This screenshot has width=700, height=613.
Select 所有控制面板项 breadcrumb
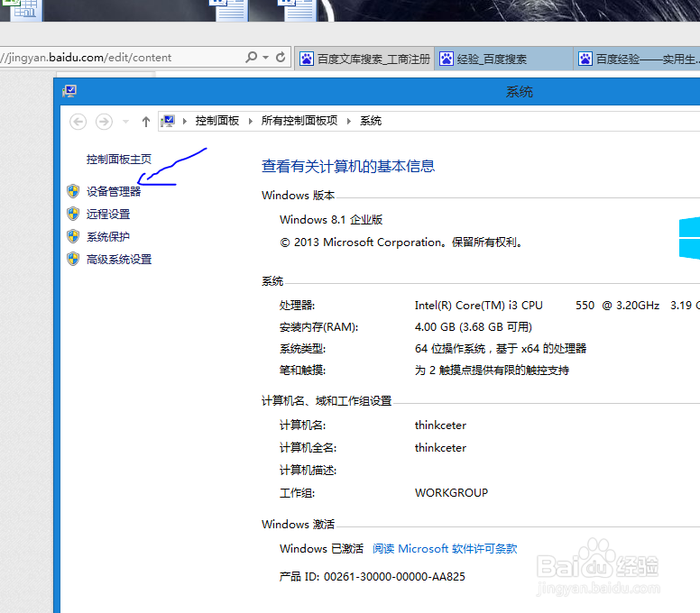pos(299,121)
